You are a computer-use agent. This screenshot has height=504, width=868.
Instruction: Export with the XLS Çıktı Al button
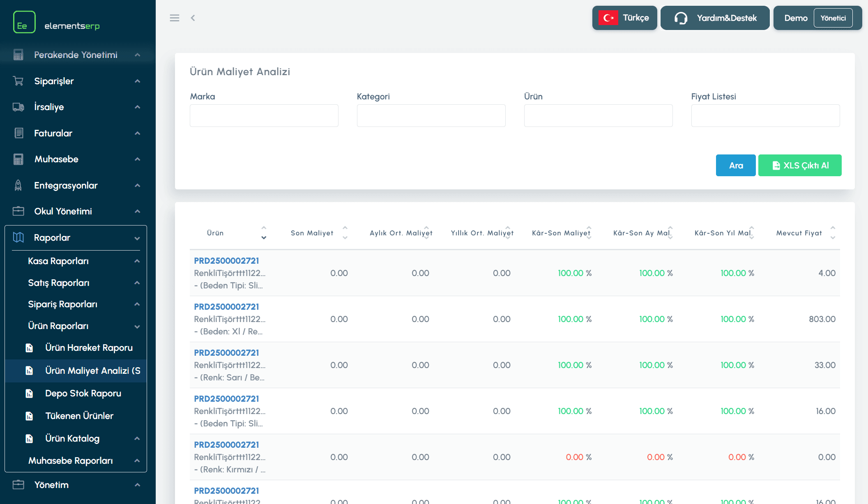(x=799, y=166)
